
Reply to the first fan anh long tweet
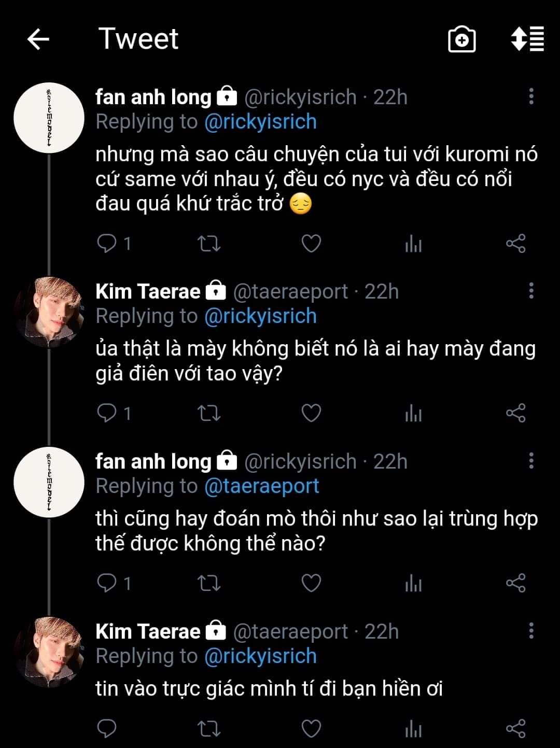[107, 243]
